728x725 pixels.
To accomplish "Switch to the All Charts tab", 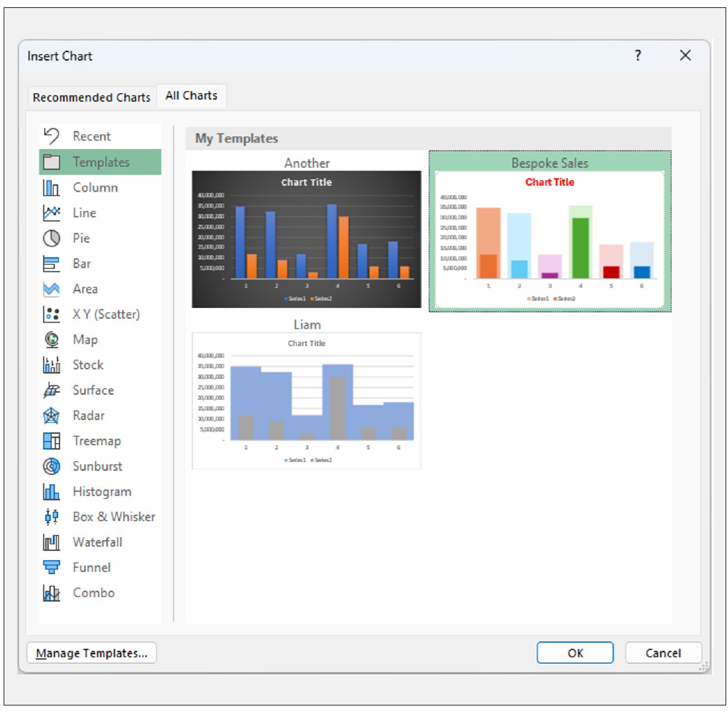I will click(x=191, y=95).
